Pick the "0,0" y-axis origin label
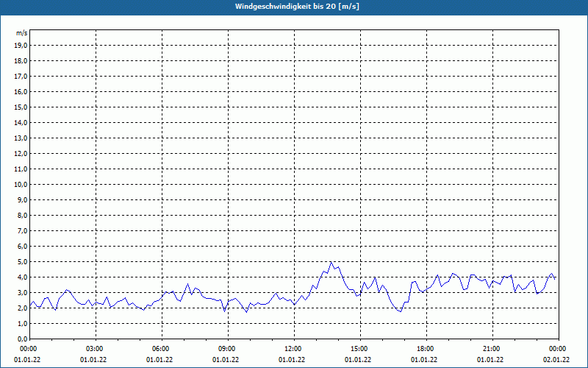588x368 pixels. tap(22, 339)
